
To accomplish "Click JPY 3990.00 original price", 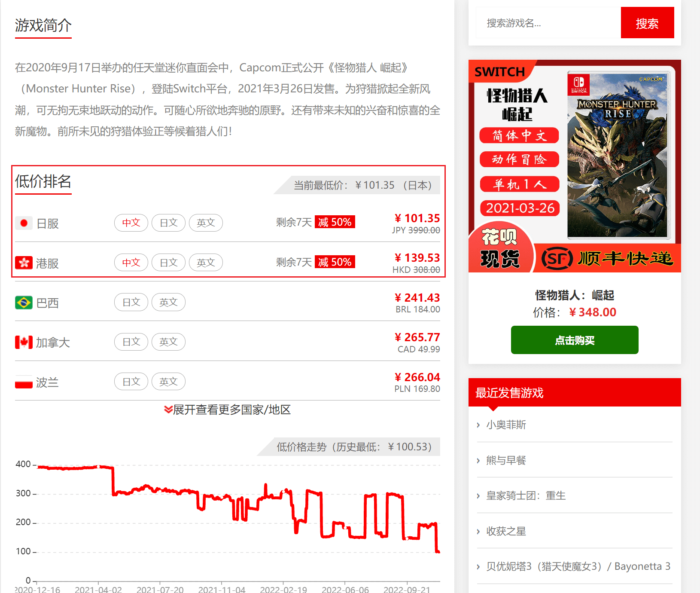I will [416, 230].
